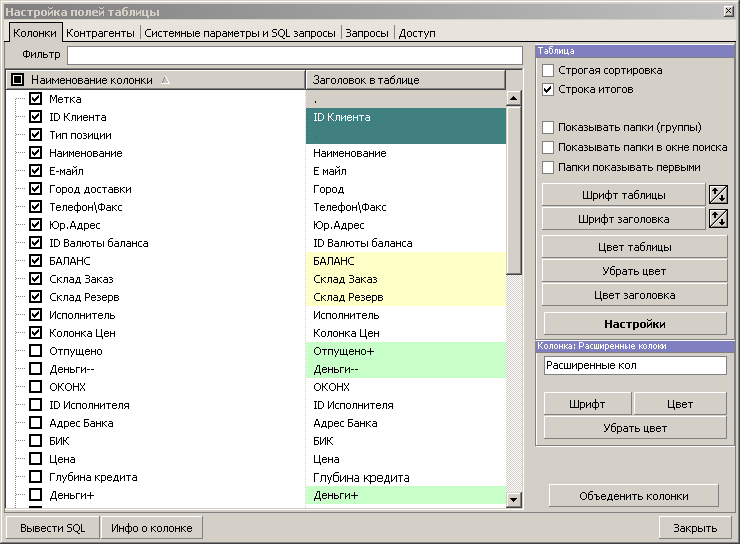Click the vertical scrollbar thumb
The height and width of the screenshot is (544, 740).
513,190
